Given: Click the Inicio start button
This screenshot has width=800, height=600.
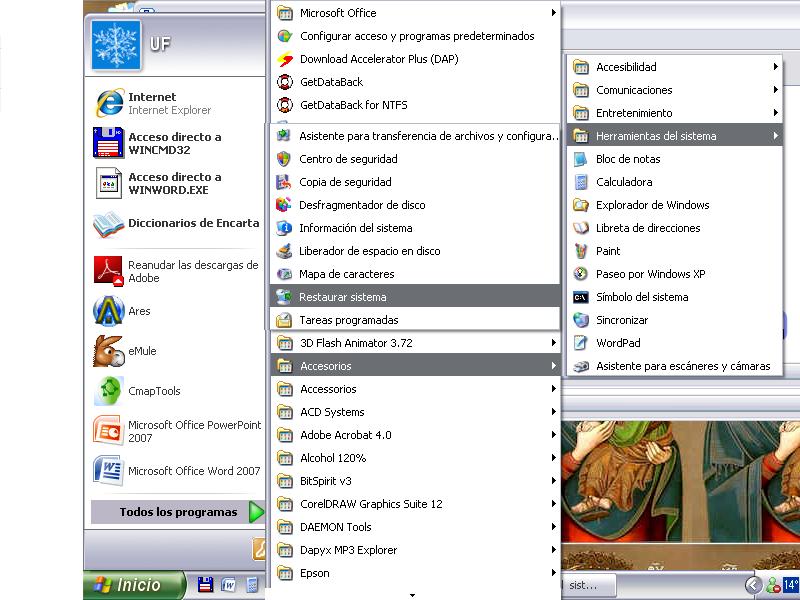Looking at the screenshot, I should coord(135,585).
